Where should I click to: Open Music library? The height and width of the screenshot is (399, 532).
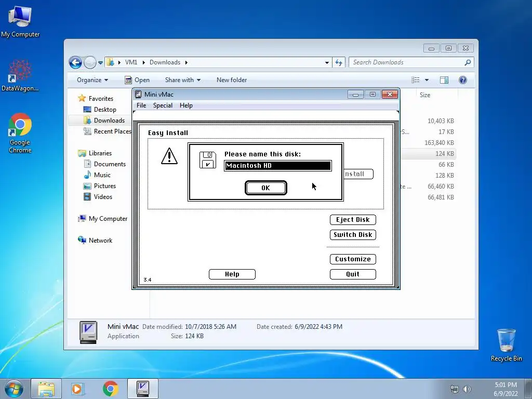pyautogui.click(x=102, y=175)
